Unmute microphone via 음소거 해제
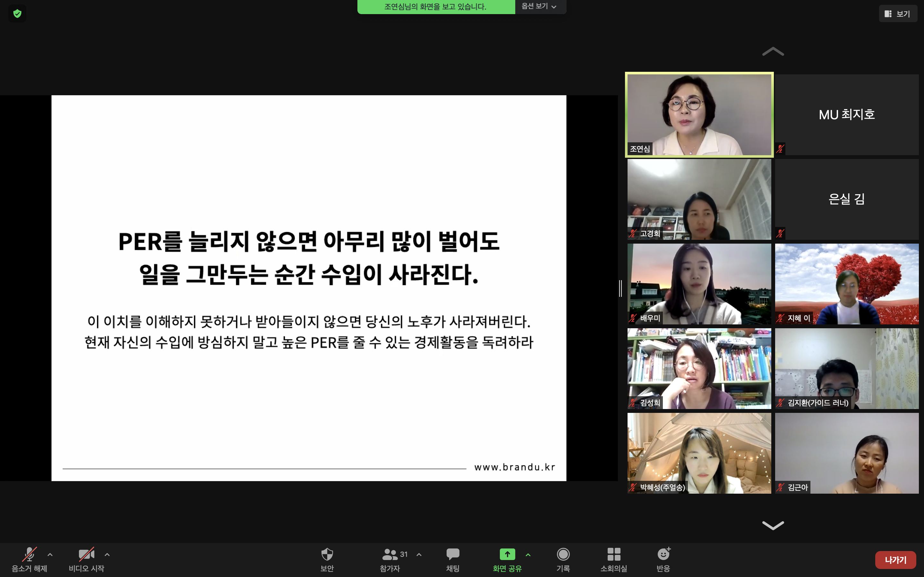The width and height of the screenshot is (924, 577). [30, 555]
